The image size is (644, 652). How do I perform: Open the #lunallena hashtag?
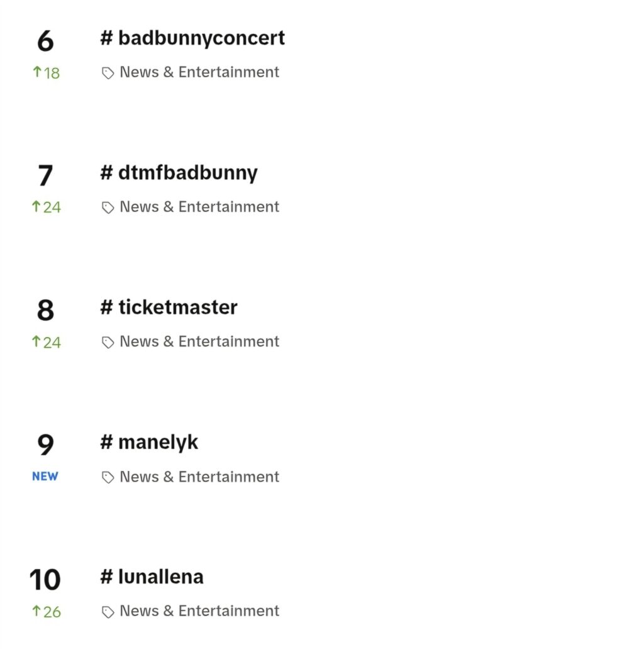pos(152,577)
